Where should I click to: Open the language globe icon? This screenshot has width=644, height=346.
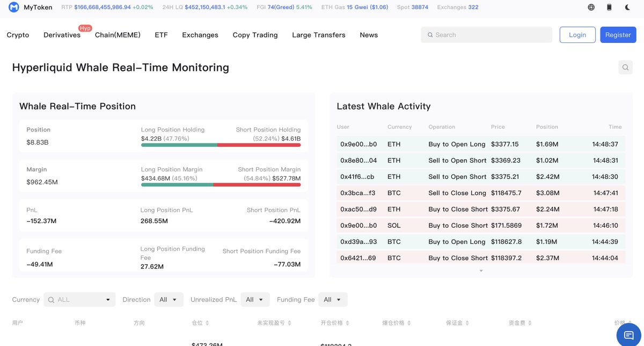(x=591, y=8)
